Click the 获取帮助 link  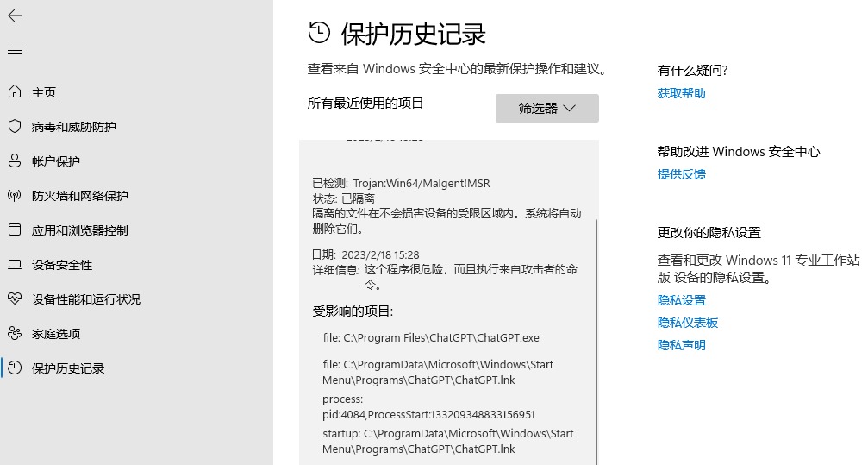(682, 93)
